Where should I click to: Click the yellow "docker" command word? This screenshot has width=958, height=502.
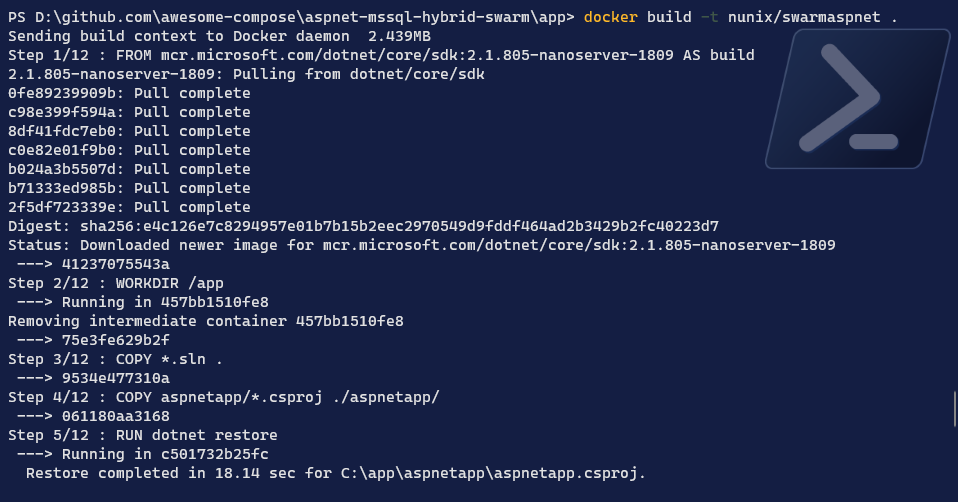(x=610, y=17)
